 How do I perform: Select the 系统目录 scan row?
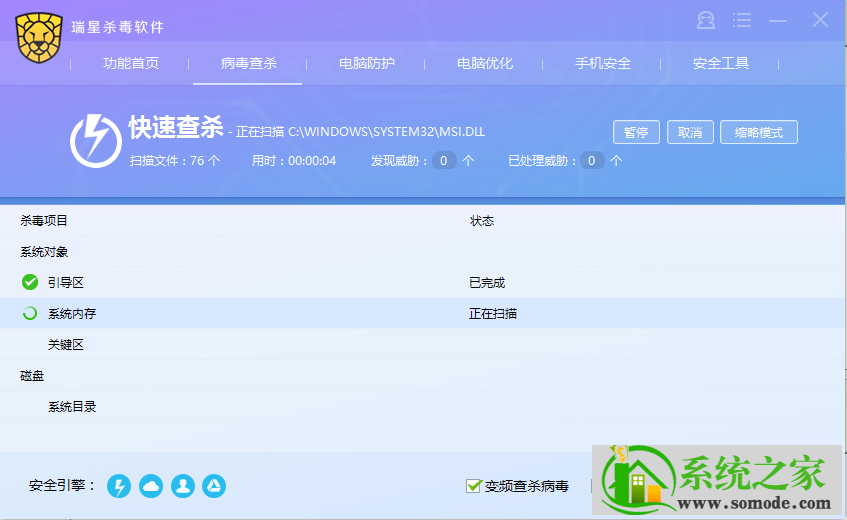pyautogui.click(x=422, y=407)
